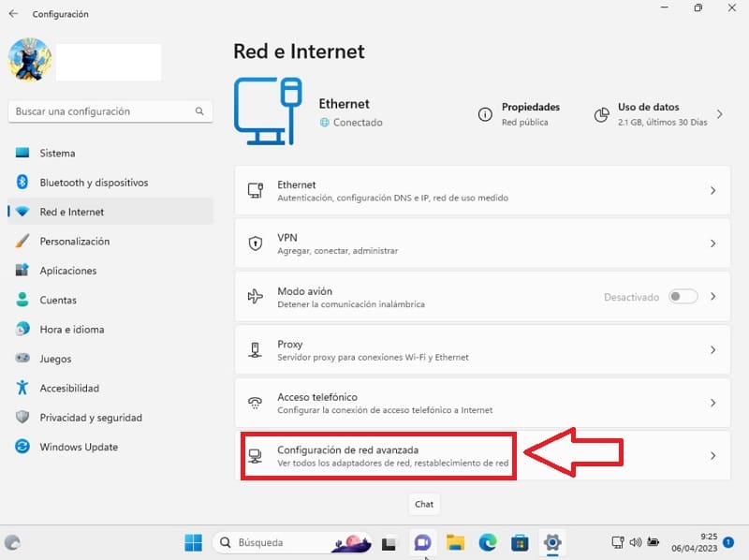Open Configuración de red avanzada
The image size is (749, 560).
(x=482, y=456)
